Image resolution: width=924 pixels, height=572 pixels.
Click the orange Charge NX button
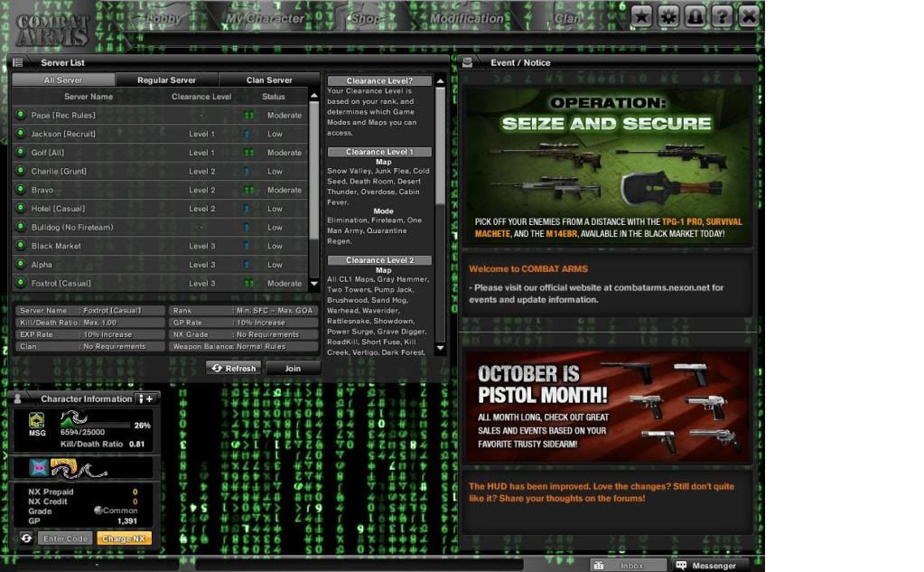coord(124,539)
